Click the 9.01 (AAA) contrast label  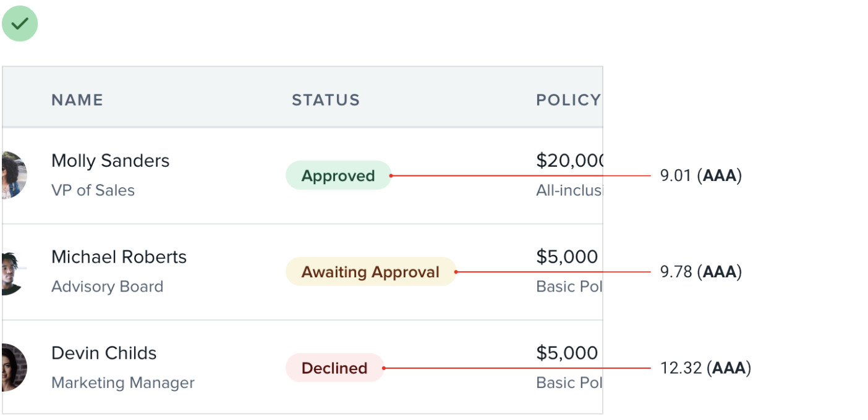[700, 176]
